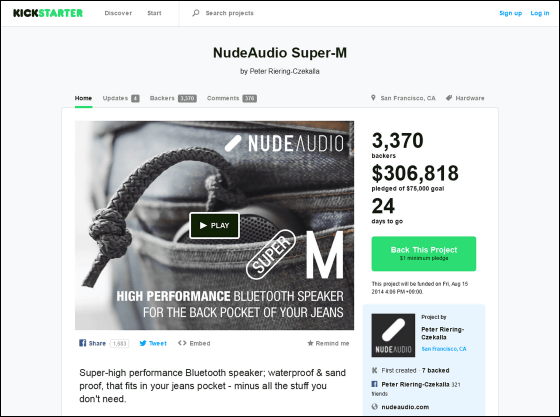Open the nudeaudio.com globe link
This screenshot has width=560, height=417.
pos(375,407)
